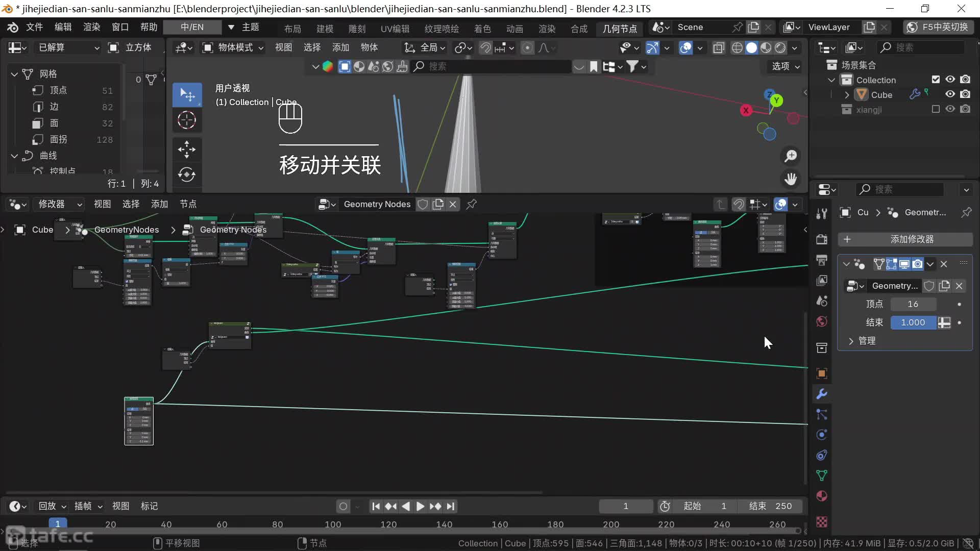980x551 pixels.
Task: Hide Cube object in outliner
Action: click(x=950, y=94)
